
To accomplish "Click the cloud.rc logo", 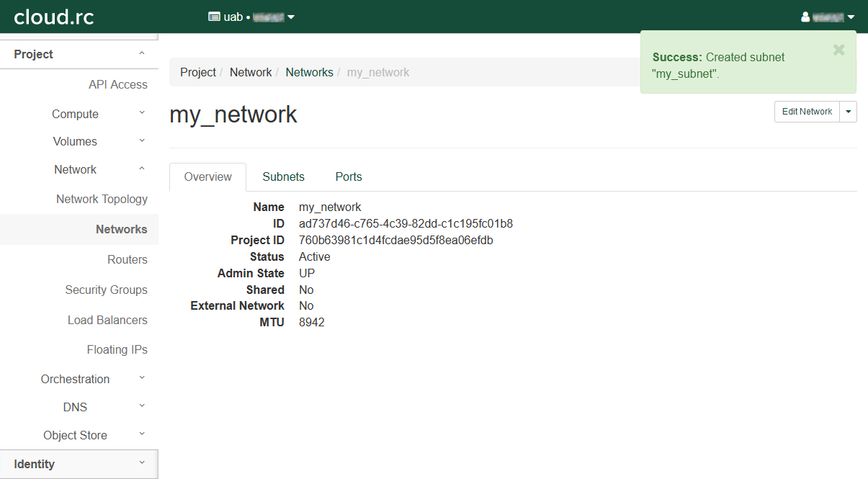I will click(x=54, y=17).
